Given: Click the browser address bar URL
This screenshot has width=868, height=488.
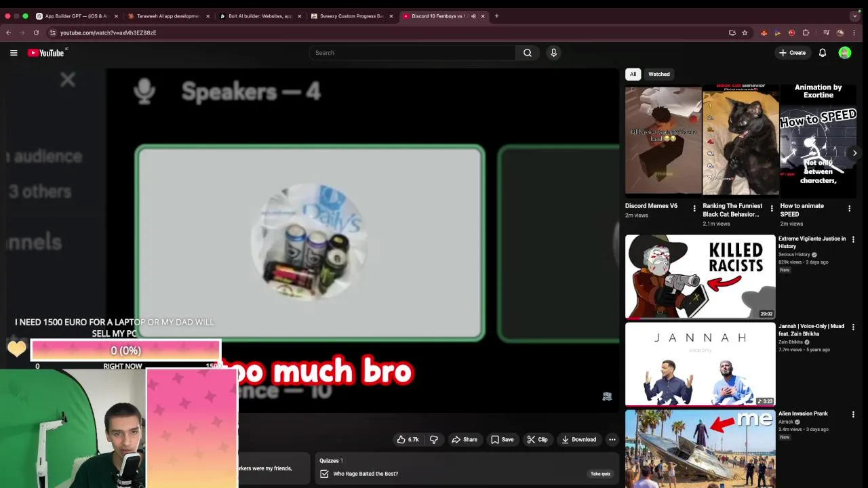Looking at the screenshot, I should click(108, 33).
